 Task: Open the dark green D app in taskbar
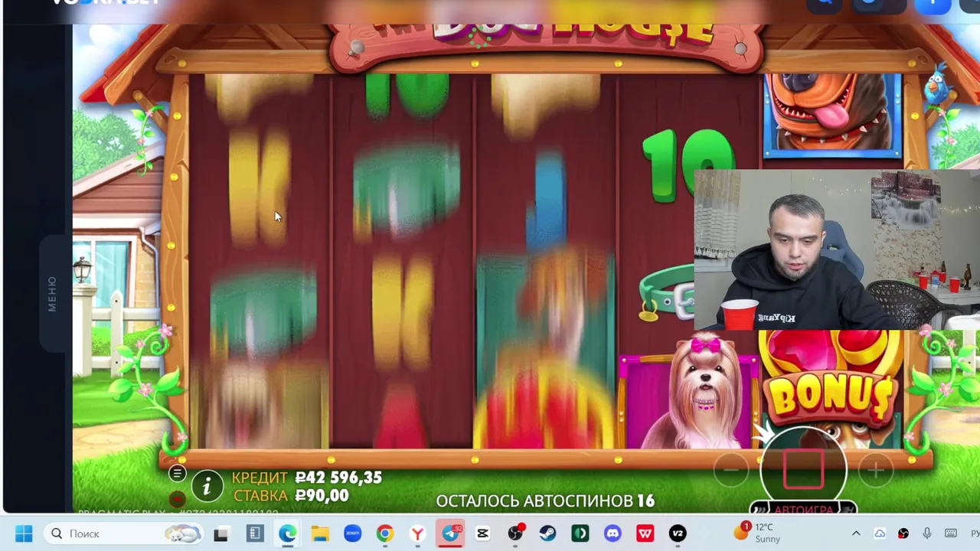click(580, 533)
